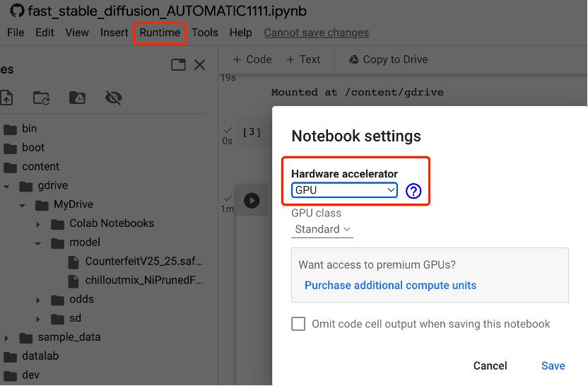The image size is (588, 386).
Task: Expand the sample_data folder arrow
Action: [6, 338]
